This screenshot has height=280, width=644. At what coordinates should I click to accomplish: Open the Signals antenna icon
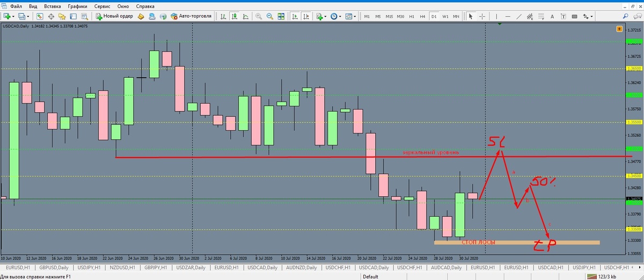(163, 16)
